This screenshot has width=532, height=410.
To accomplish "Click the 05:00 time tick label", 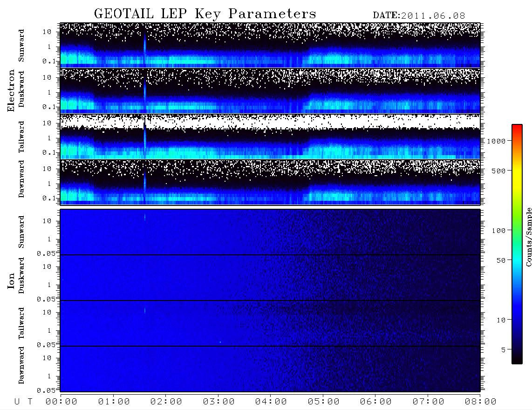I will point(324,402).
